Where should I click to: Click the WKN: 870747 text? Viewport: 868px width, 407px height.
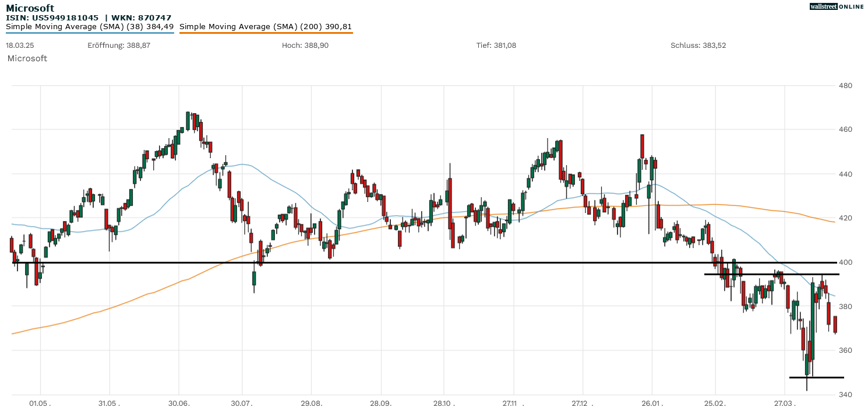[143, 18]
